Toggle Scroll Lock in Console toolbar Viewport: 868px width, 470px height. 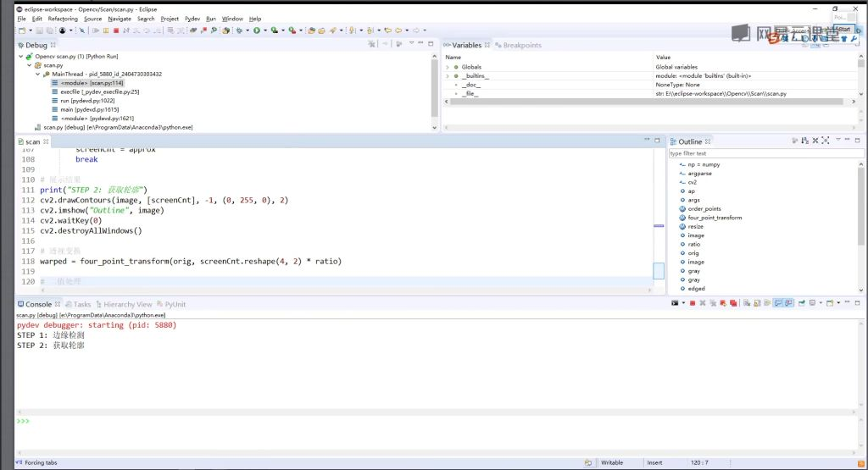pyautogui.click(x=757, y=303)
